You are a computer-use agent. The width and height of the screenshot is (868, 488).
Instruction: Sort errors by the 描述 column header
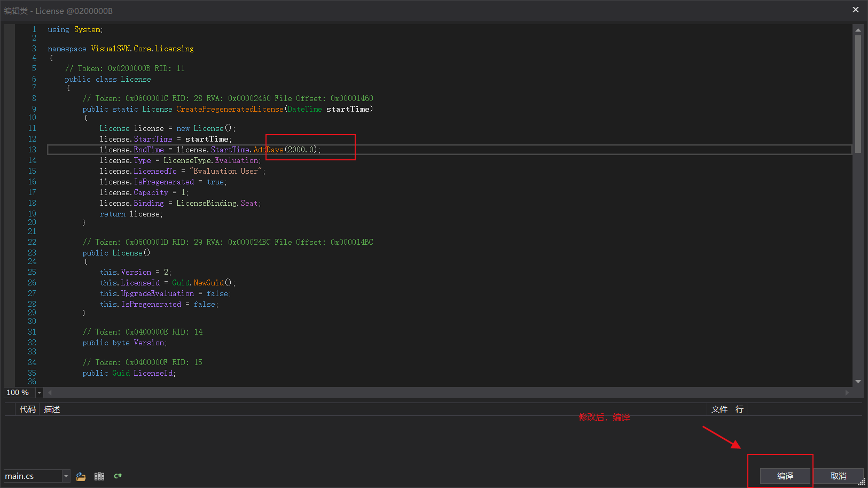click(x=52, y=409)
